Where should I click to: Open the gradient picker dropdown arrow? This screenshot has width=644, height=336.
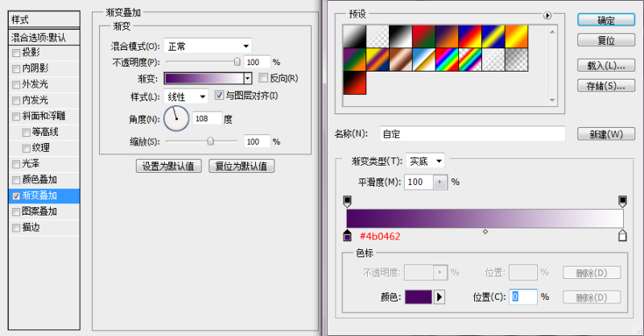(248, 78)
